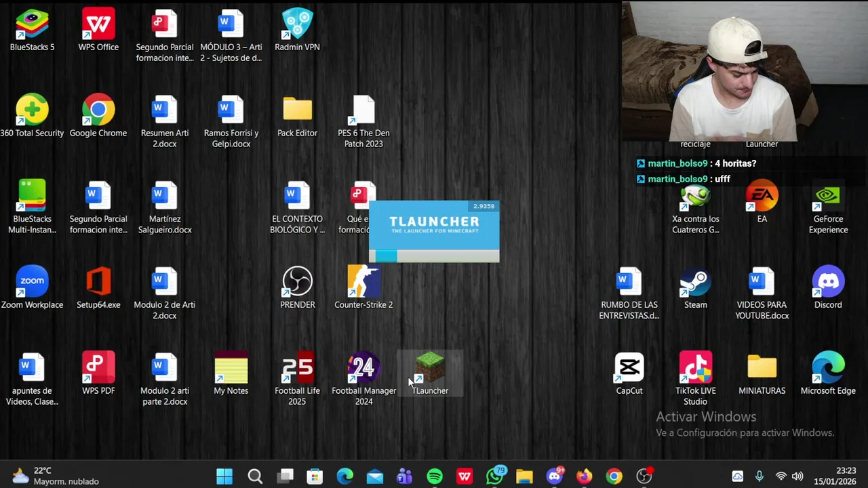Open the Pack Editor folder
This screenshot has width=868, height=488.
click(x=297, y=116)
